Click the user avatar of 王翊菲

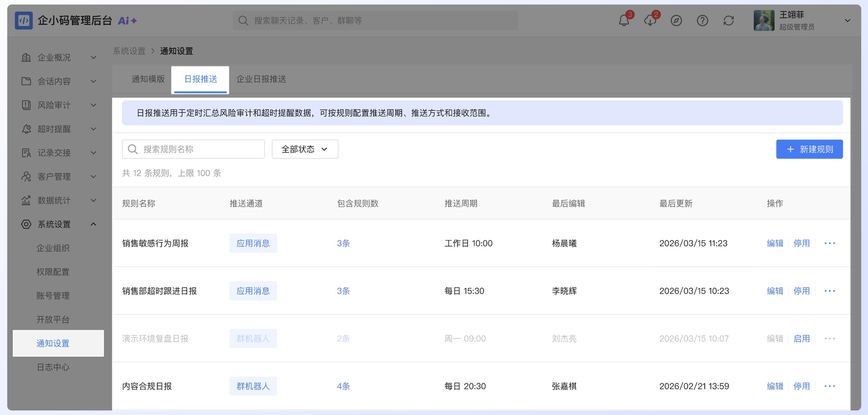tap(764, 21)
